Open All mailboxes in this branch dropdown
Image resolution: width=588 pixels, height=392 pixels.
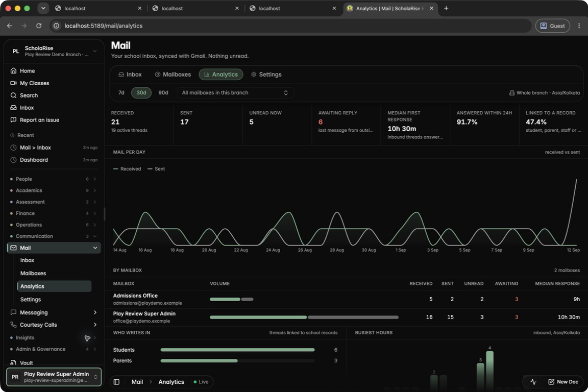(x=235, y=93)
